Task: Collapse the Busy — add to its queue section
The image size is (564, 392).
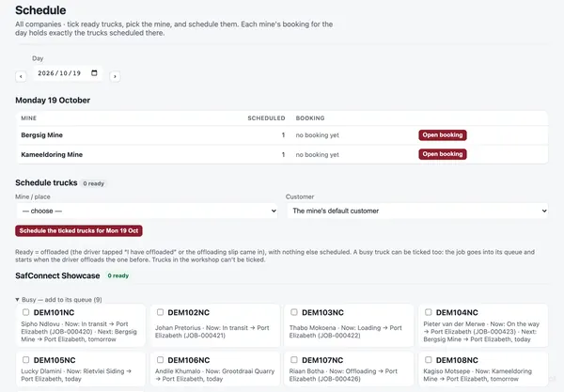Action: tap(58, 300)
